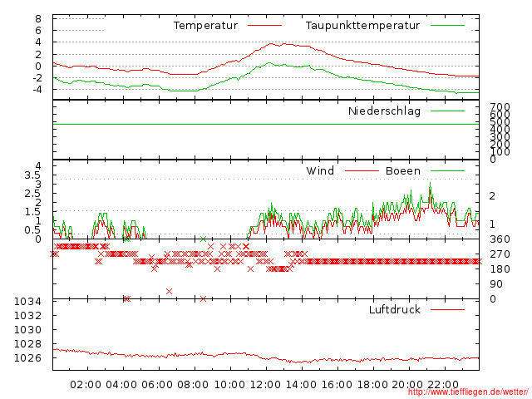The height and width of the screenshot is (399, 532).
Task: Click the 06:00 time axis label
Action: pyautogui.click(x=157, y=385)
